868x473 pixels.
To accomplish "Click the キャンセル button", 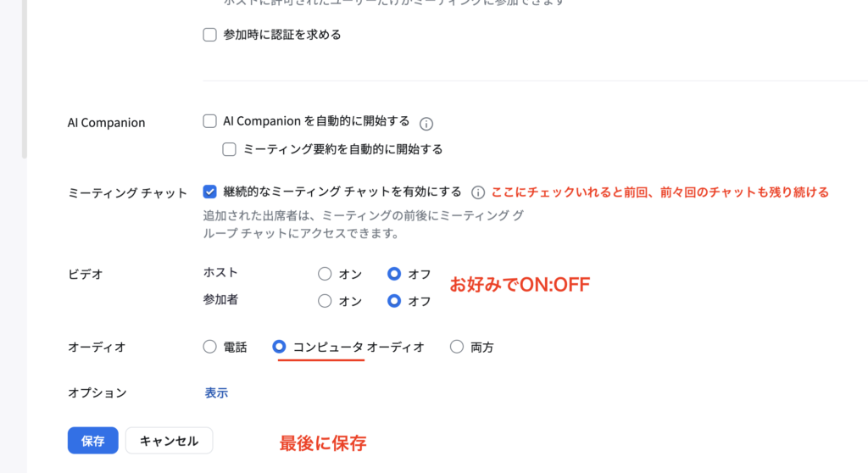I will click(169, 440).
